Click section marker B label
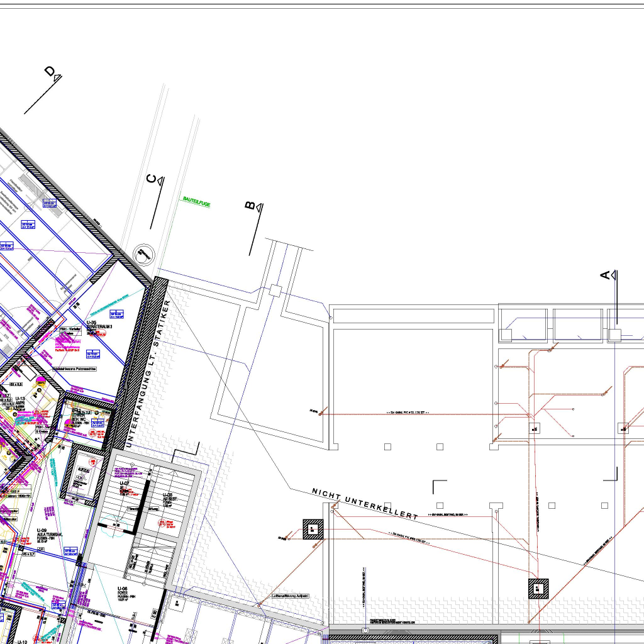This screenshot has height=644, width=644. (250, 206)
